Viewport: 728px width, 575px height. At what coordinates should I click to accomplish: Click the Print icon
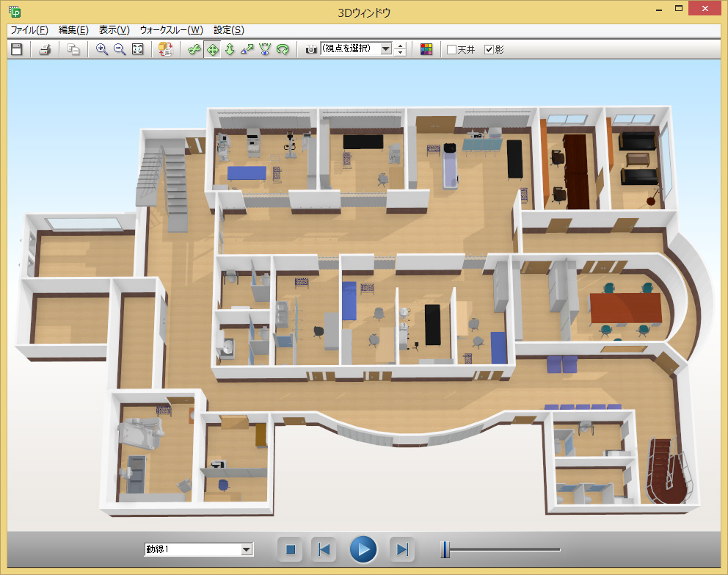(45, 49)
